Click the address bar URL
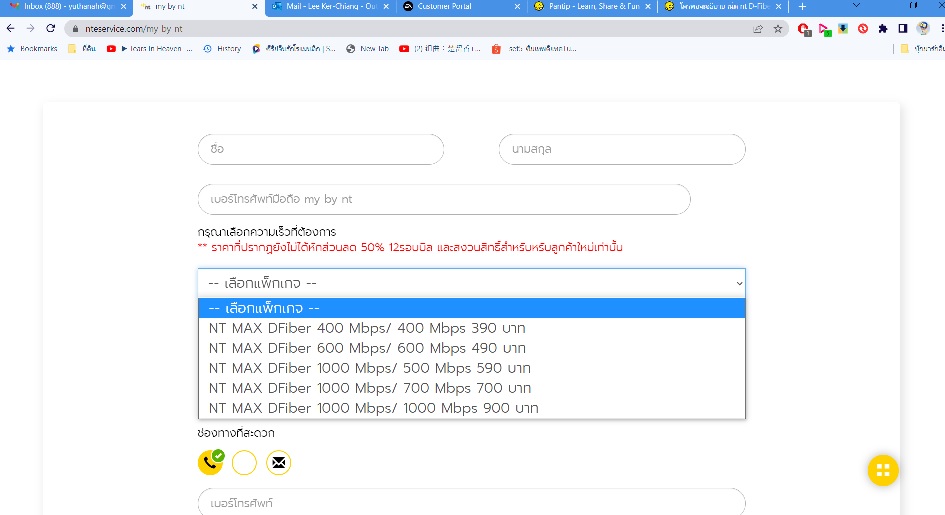945x515 pixels. click(x=134, y=29)
